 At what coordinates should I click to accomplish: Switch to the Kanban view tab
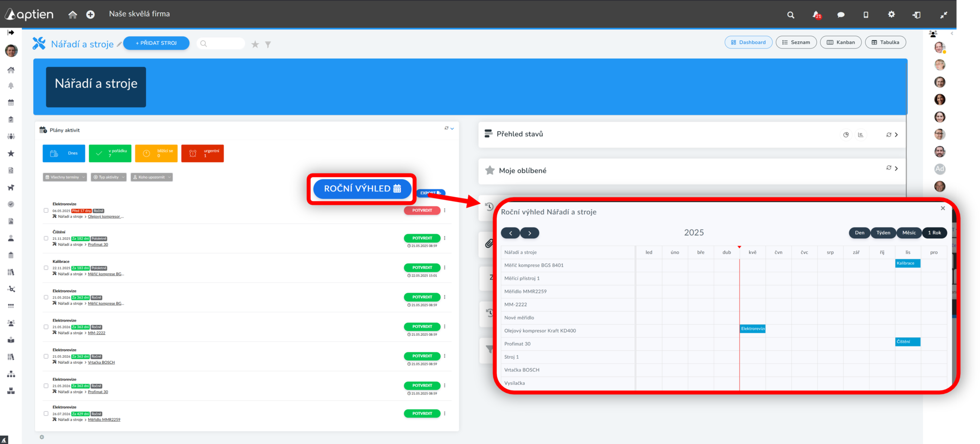tap(841, 42)
